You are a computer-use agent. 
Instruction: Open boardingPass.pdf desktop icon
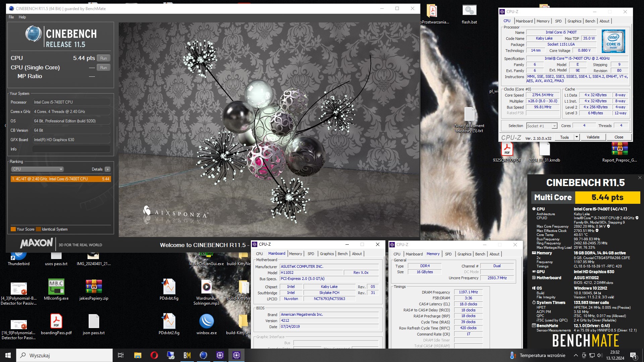56,324
